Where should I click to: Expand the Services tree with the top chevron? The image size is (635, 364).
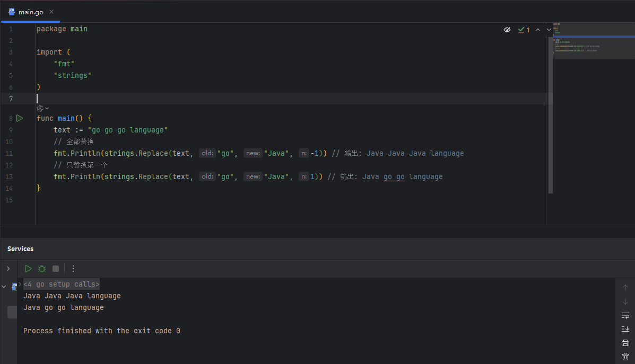click(8, 269)
